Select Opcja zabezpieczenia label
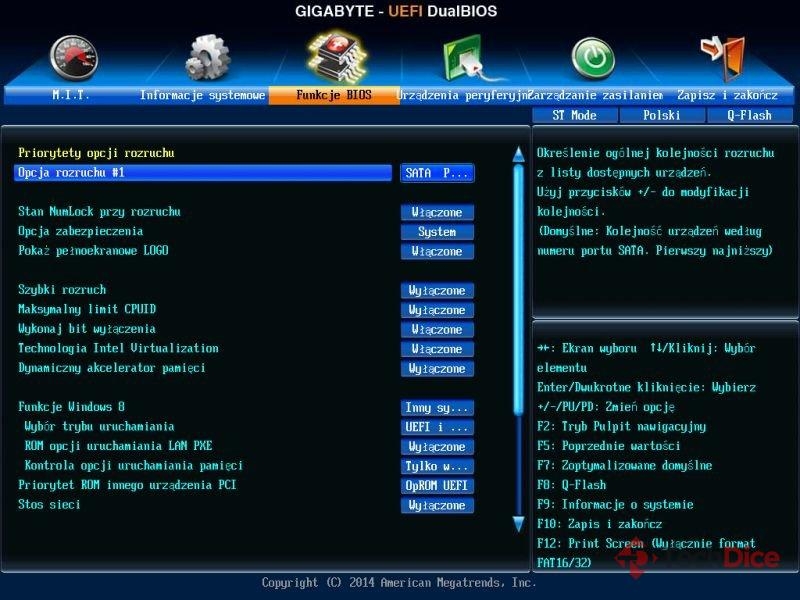800x600 pixels. click(x=81, y=231)
